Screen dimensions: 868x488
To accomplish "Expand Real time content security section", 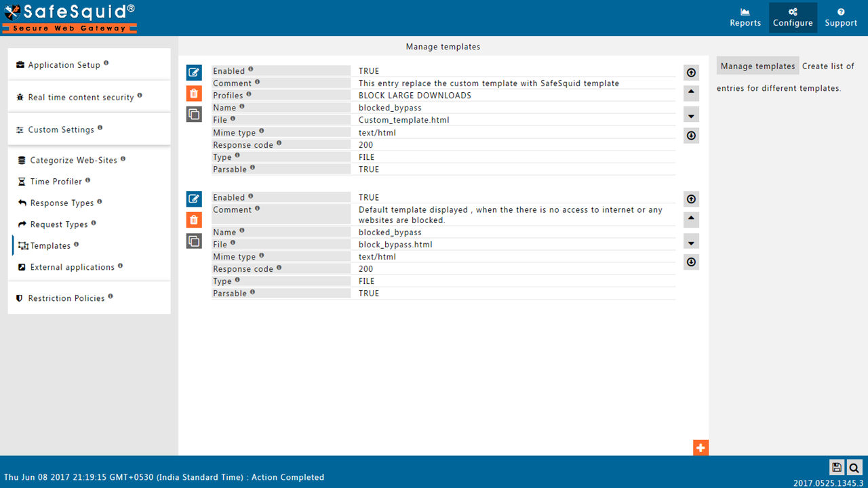I will point(89,97).
